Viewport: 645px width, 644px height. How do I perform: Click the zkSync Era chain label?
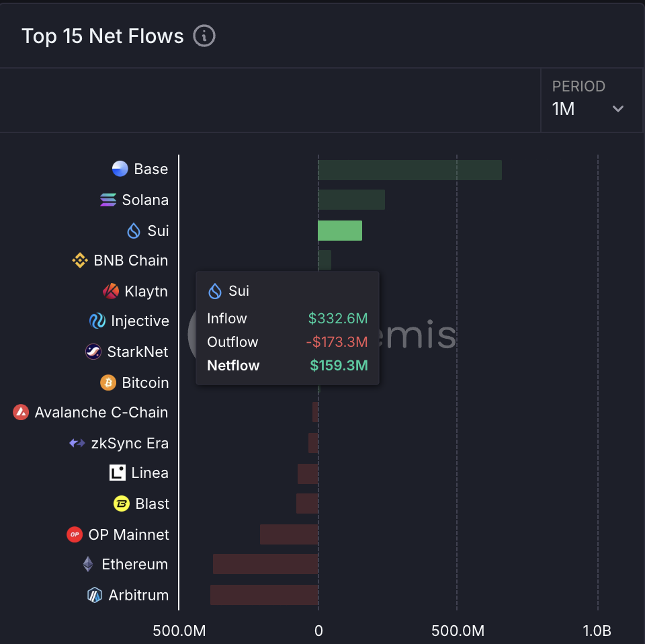point(130,444)
